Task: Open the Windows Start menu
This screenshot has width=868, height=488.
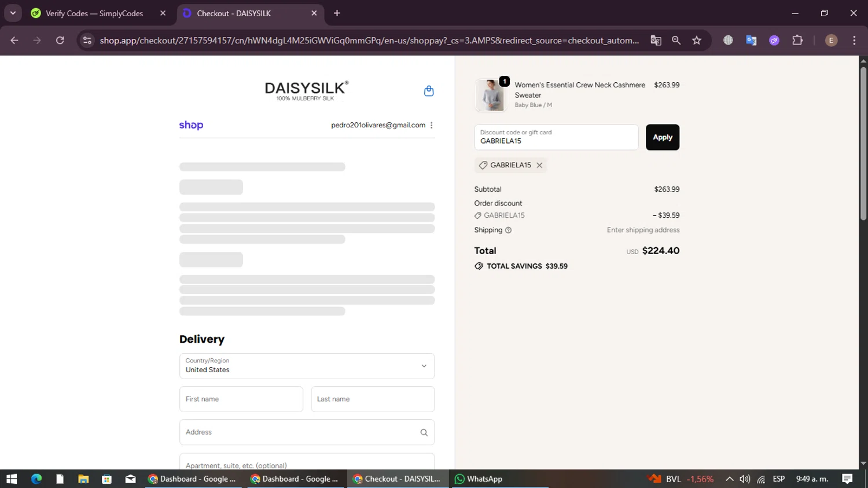Action: tap(12, 479)
